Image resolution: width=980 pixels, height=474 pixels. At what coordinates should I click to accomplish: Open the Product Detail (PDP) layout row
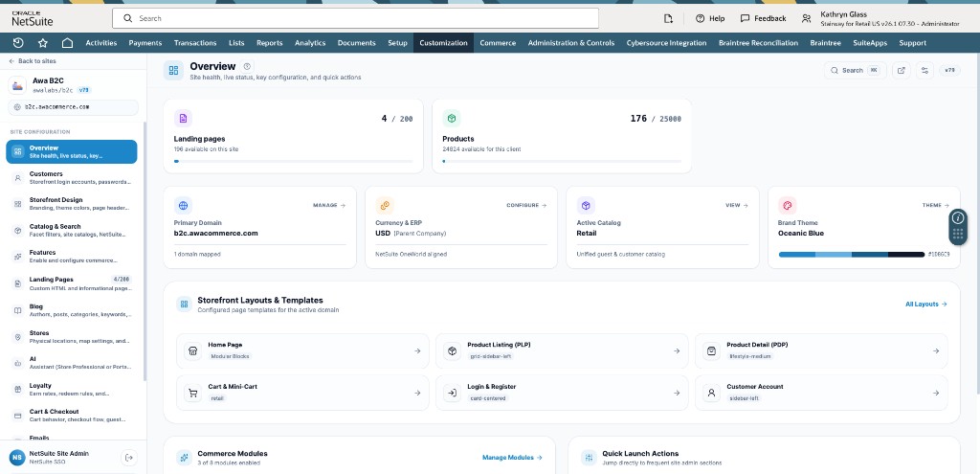tap(821, 350)
